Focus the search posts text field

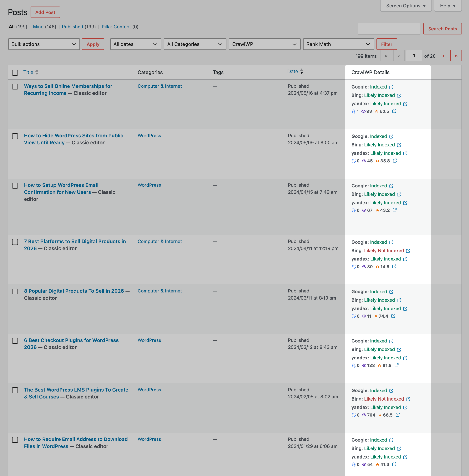pos(389,29)
